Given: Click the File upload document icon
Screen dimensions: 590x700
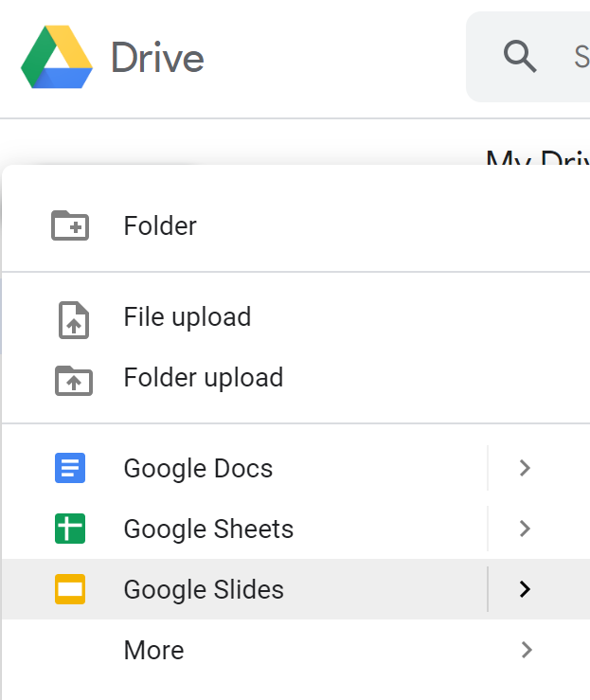Looking at the screenshot, I should (74, 319).
